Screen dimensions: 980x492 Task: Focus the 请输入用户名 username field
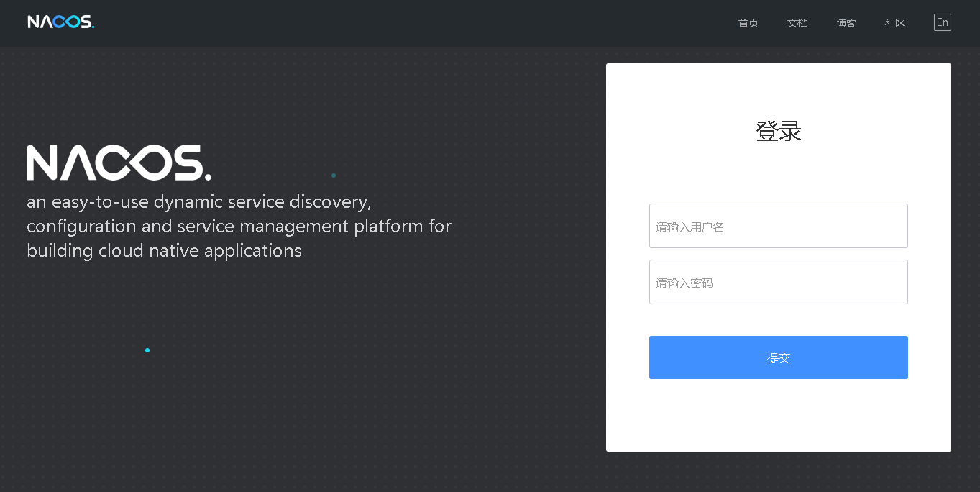pyautogui.click(x=779, y=226)
